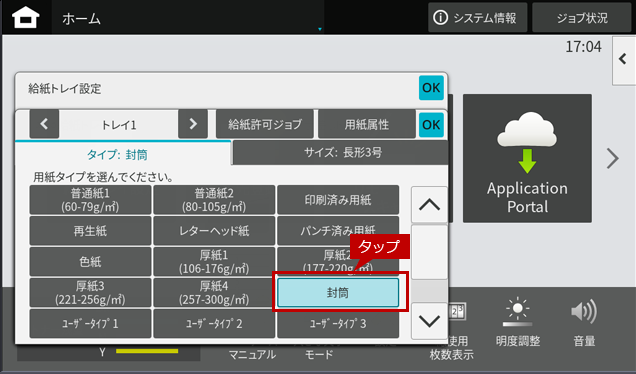Image resolution: width=636 pixels, height=374 pixels.
Task: Expand the side panel with left chevron
Action: pos(623,60)
